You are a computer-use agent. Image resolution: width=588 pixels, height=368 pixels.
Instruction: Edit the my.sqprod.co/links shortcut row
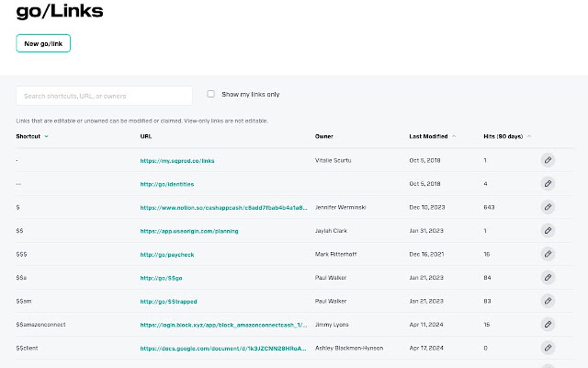(548, 160)
